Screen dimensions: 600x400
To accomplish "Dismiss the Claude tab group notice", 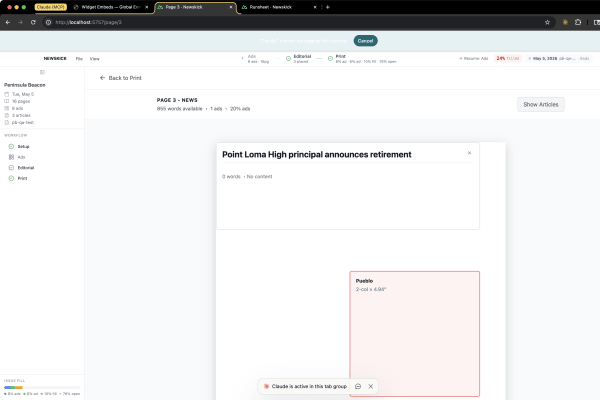I will (370, 386).
